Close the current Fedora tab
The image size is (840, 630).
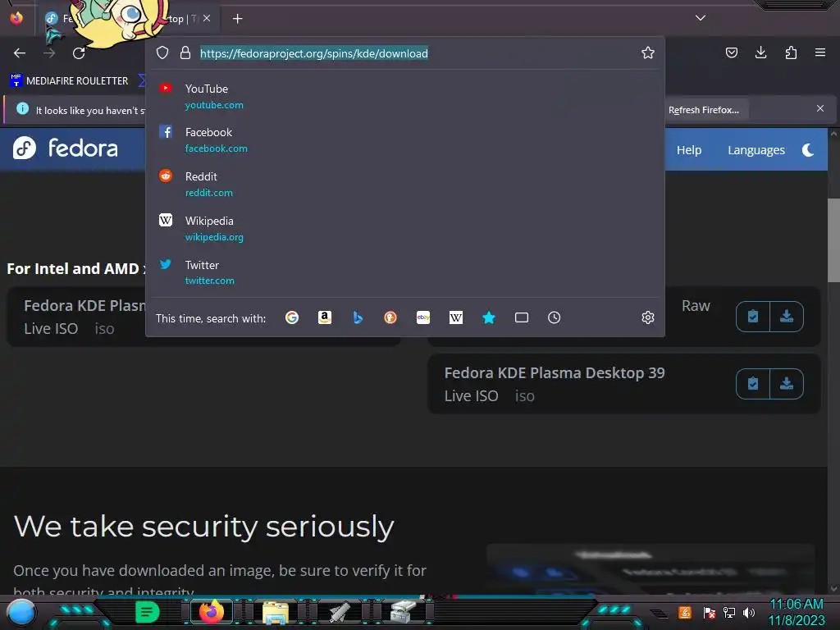click(207, 18)
